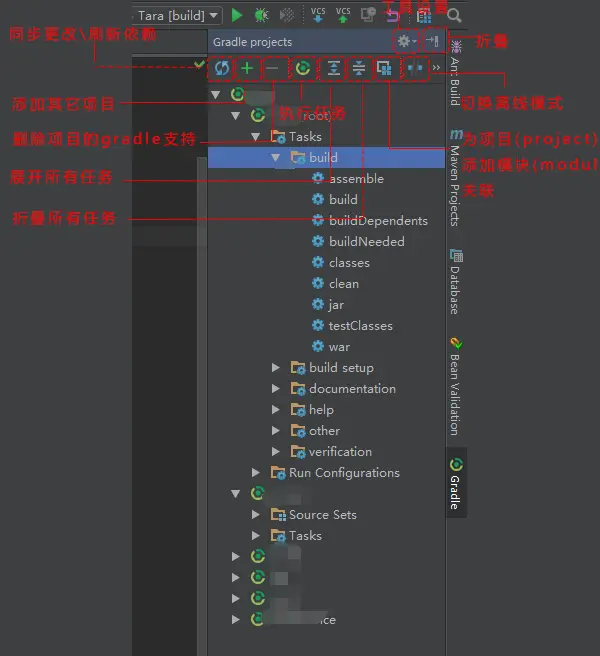The width and height of the screenshot is (600, 656).
Task: Open the Maven Projects side tab
Action: tap(455, 178)
